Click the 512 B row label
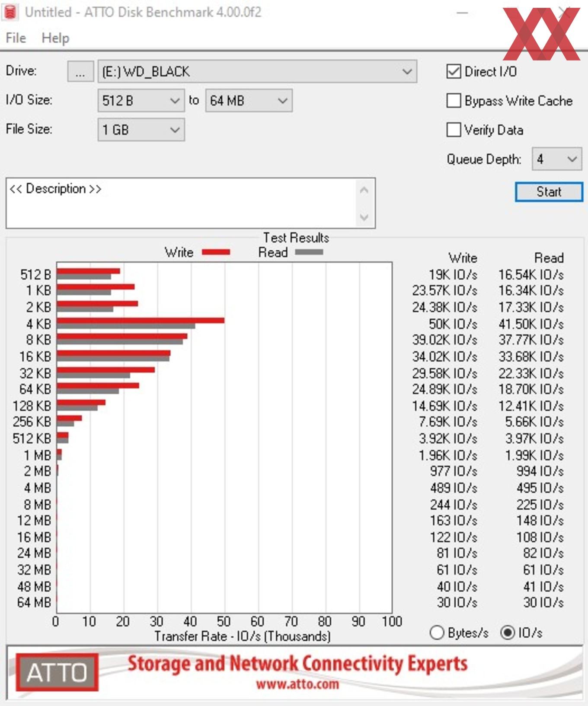The height and width of the screenshot is (706, 588). (35, 275)
